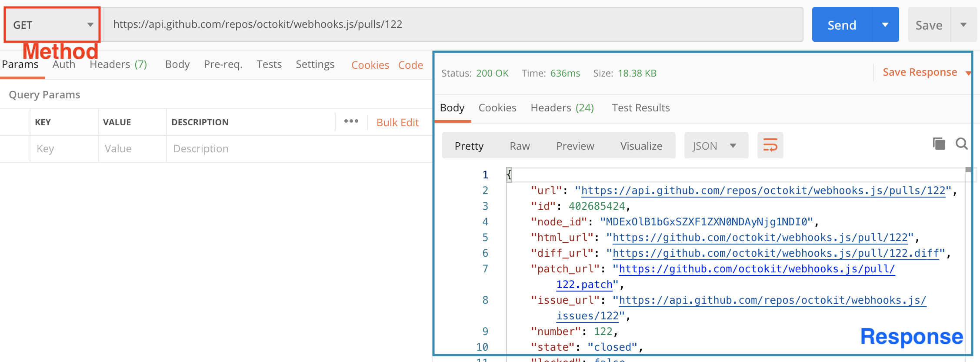980x362 pixels.
Task: Click the Save button
Action: click(929, 25)
